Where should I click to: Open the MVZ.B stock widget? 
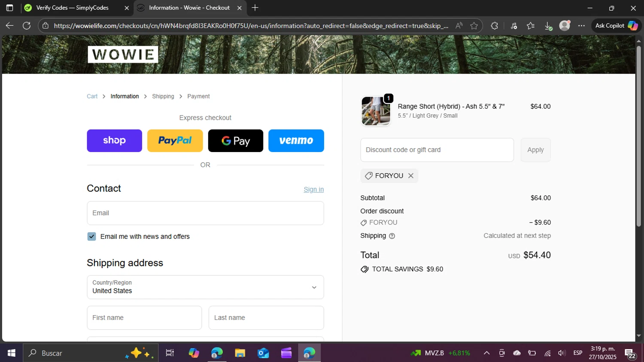pyautogui.click(x=440, y=353)
